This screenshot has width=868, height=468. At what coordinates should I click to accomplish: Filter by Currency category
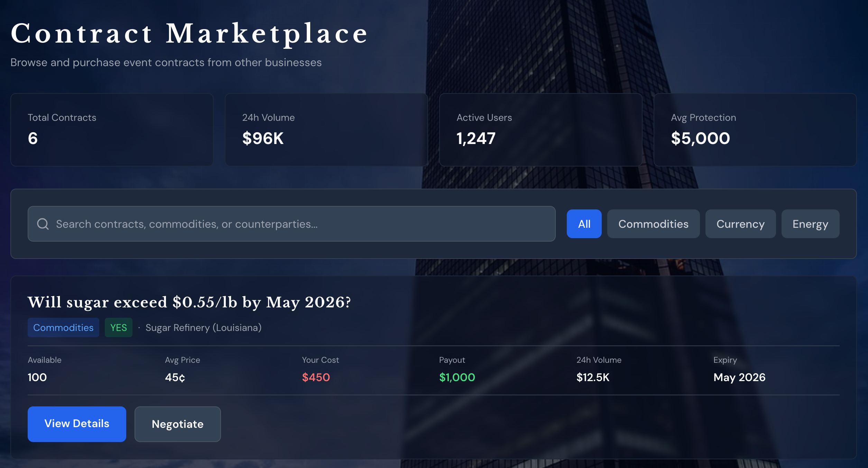[x=740, y=224]
